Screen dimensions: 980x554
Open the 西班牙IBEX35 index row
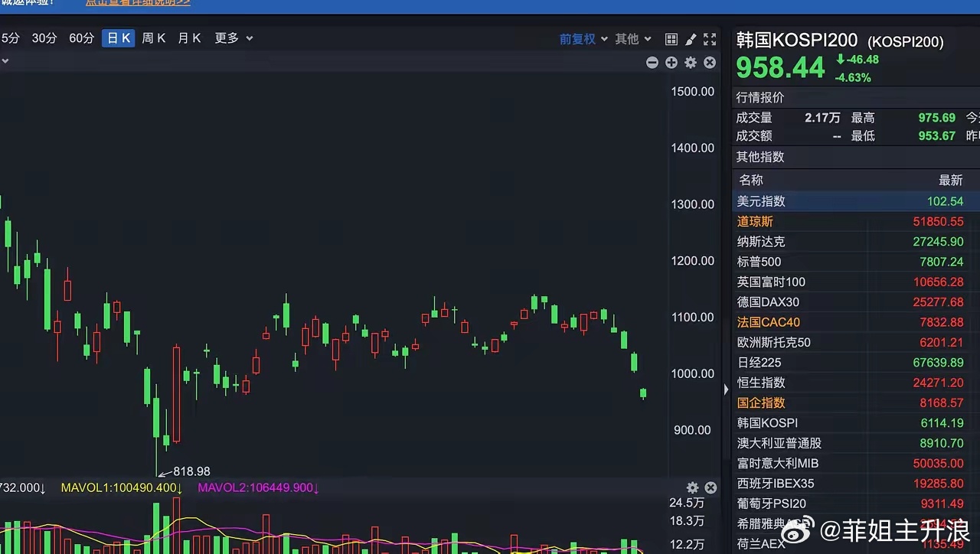[x=856, y=484]
